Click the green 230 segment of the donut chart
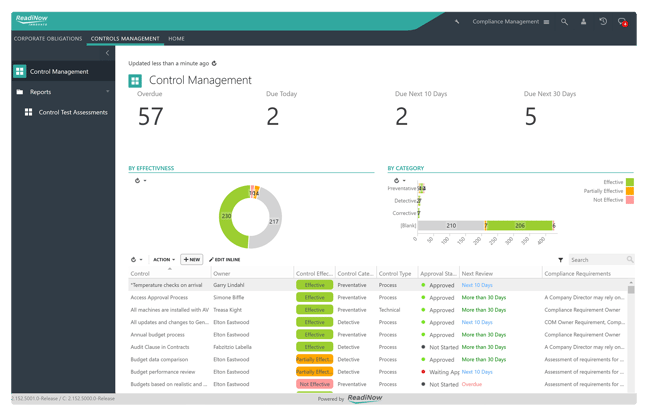Image resolution: width=650 pixels, height=417 pixels. [x=224, y=216]
